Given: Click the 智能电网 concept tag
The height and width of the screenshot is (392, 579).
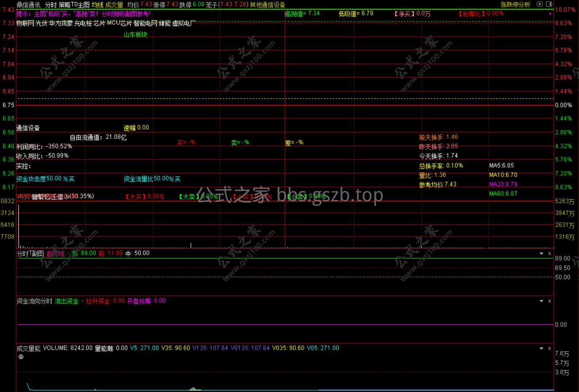Looking at the screenshot, I should pos(145,23).
